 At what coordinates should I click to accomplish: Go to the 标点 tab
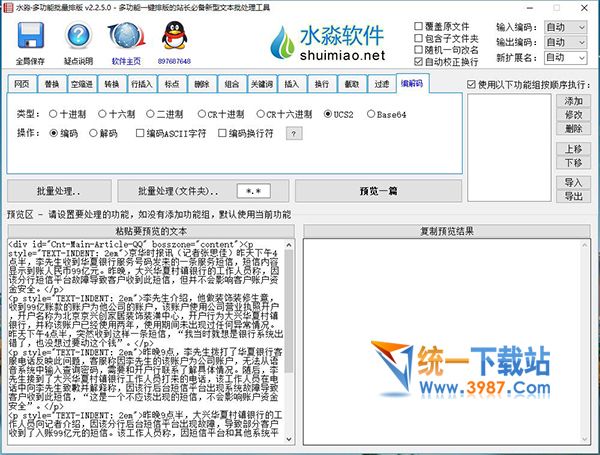tap(172, 84)
